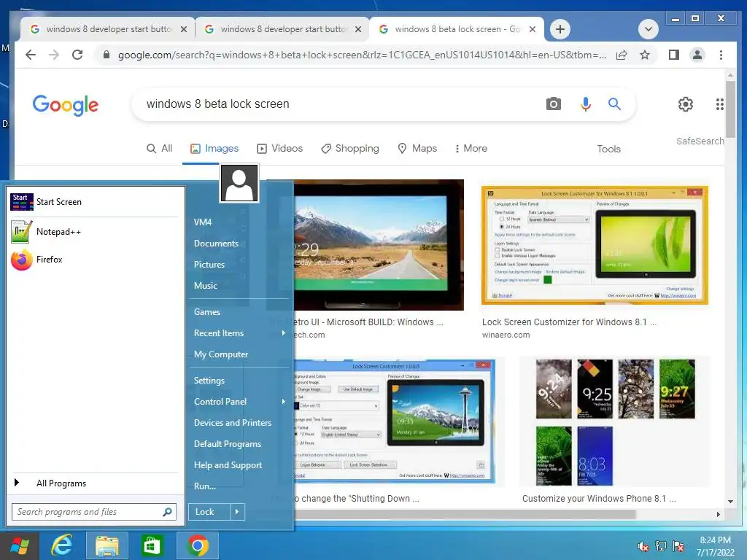747x560 pixels.
Task: Open Help and Support
Action: click(228, 465)
